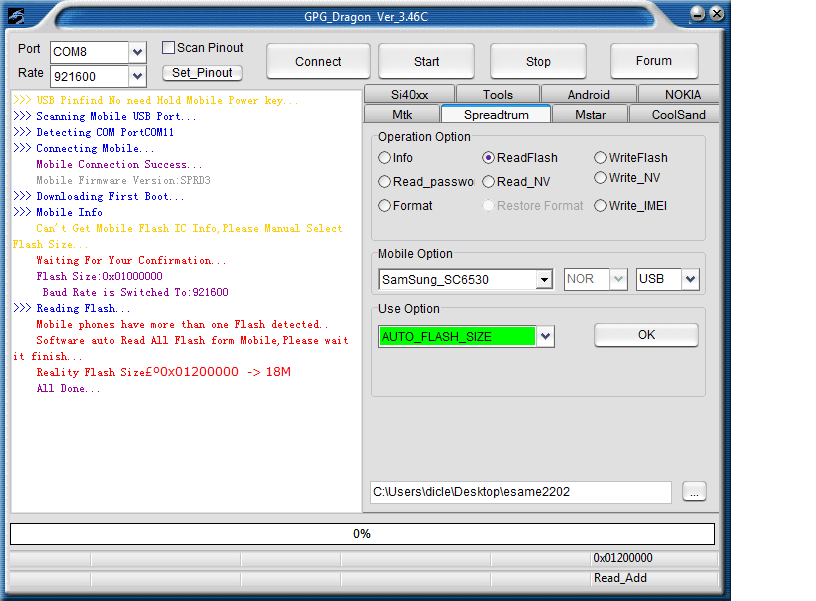Open the Tools tab

coord(498,95)
